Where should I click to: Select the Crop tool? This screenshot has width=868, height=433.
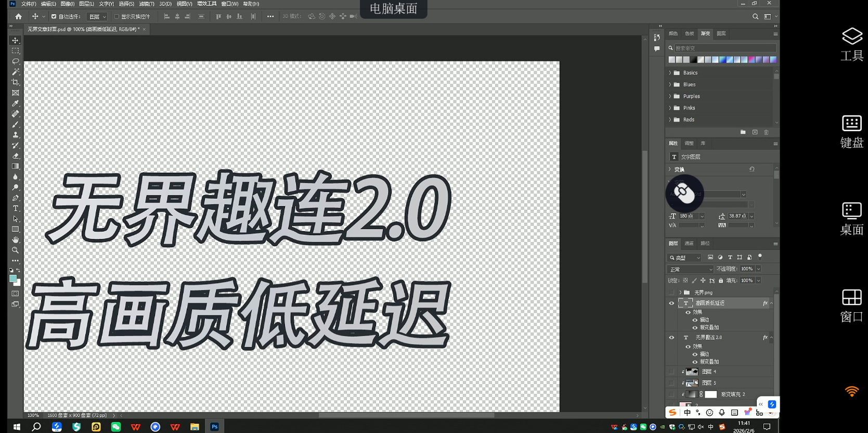click(x=16, y=82)
